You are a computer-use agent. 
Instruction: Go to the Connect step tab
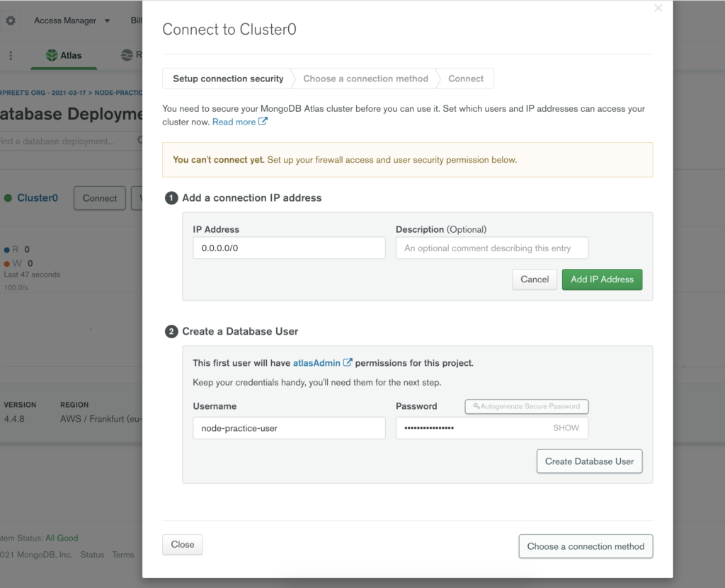(x=466, y=79)
